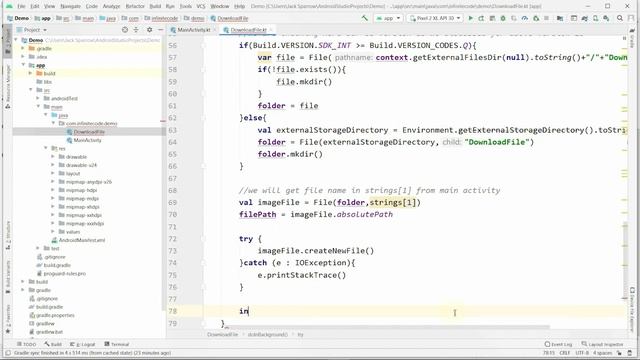This screenshot has width=640, height=360.
Task: Expand the build folder under app
Action: point(31,73)
